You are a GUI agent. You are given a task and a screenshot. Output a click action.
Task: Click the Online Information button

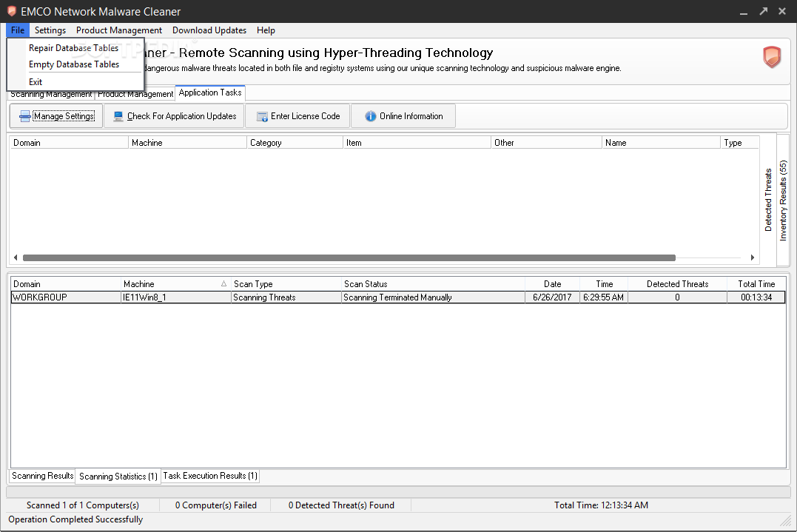tap(403, 116)
